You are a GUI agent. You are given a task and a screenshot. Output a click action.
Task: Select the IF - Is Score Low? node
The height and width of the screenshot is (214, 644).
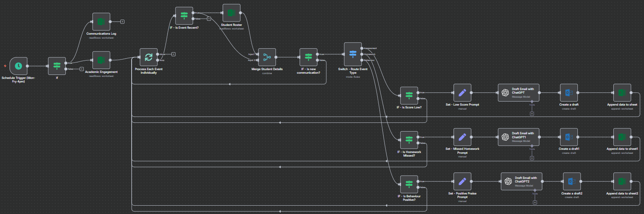[409, 96]
